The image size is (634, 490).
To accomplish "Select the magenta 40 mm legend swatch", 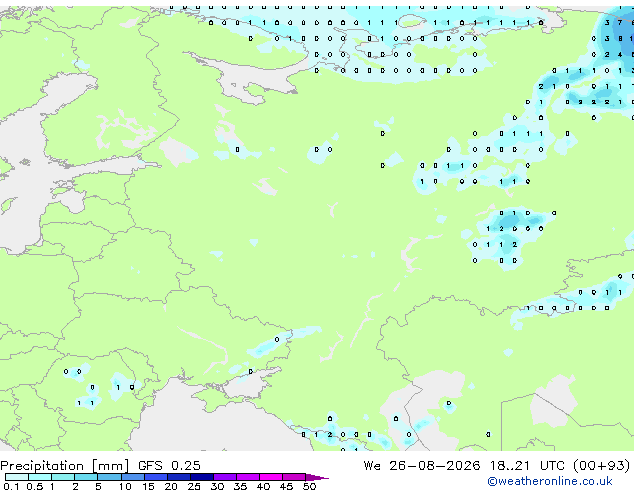I will [271, 477].
